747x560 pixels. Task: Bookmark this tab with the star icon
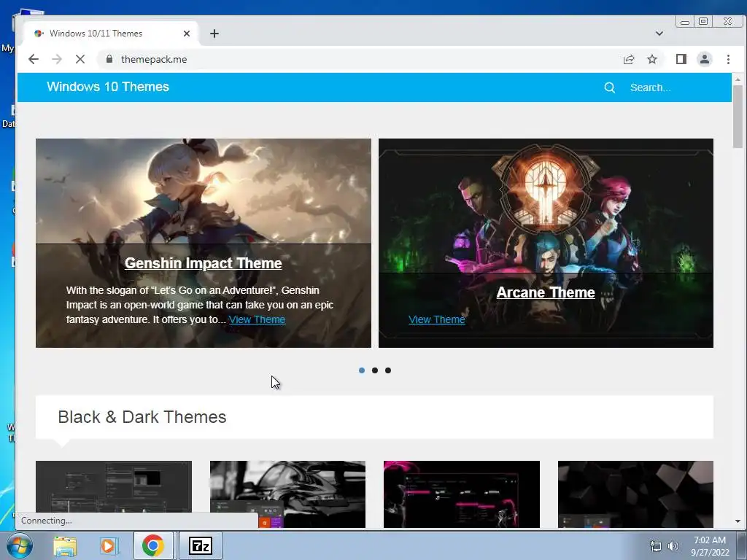(x=652, y=60)
